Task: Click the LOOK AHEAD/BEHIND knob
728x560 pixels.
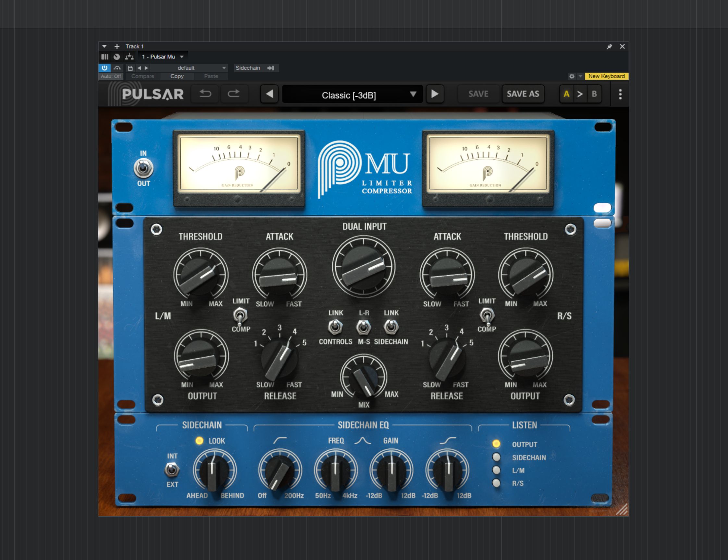Action: (x=215, y=471)
